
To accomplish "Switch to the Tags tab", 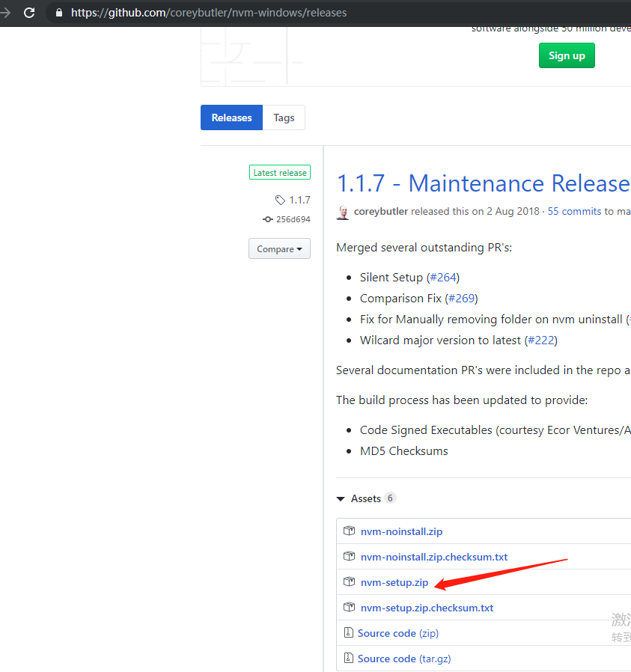I will [284, 117].
